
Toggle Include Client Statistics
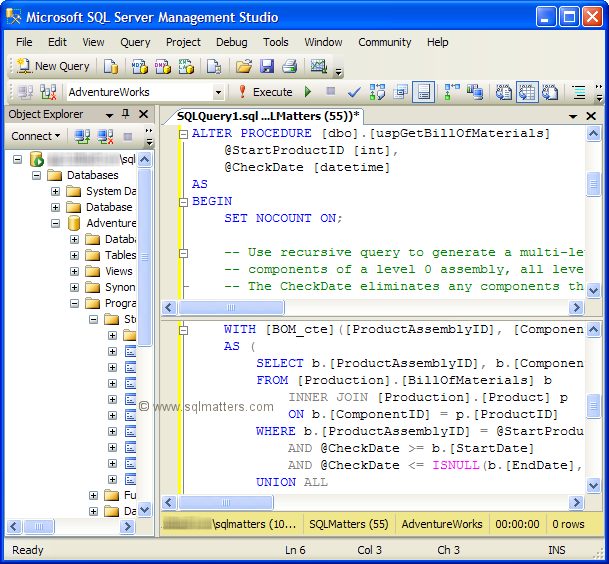(475, 92)
